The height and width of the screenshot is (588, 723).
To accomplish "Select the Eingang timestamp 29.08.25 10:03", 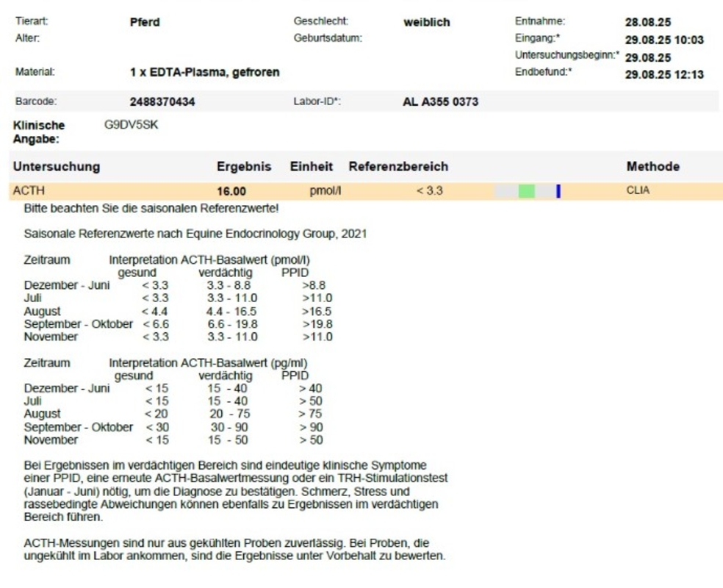I will (664, 40).
